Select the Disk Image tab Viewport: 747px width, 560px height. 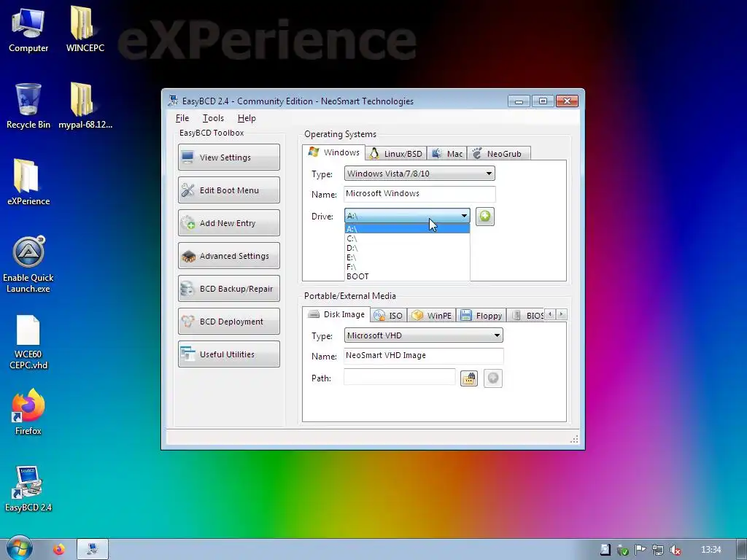[336, 314]
